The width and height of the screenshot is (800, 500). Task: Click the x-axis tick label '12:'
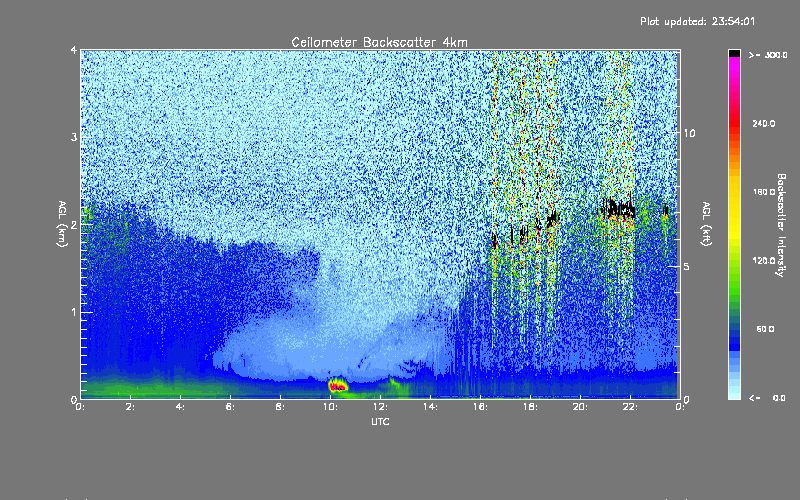pos(380,407)
